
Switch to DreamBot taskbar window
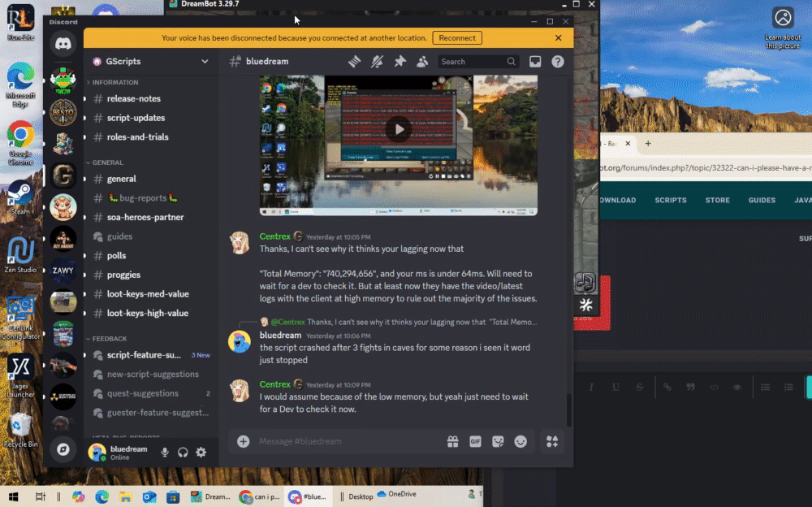tap(211, 496)
